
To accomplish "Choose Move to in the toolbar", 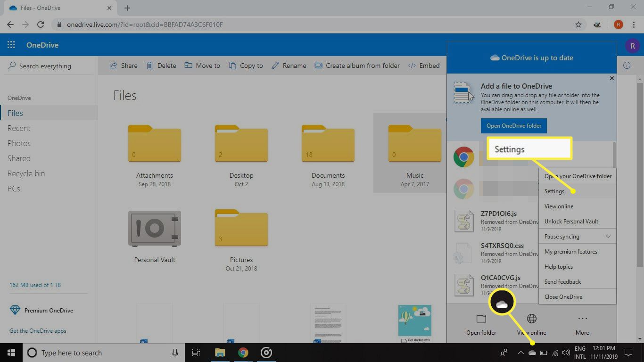I will point(202,66).
